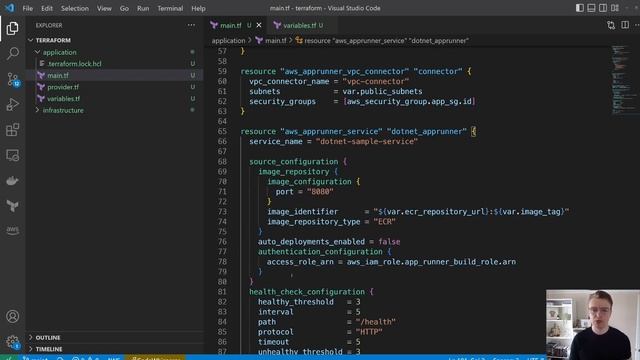This screenshot has width=640, height=360.
Task: Open the Explorer view in activity bar
Action: click(12, 28)
